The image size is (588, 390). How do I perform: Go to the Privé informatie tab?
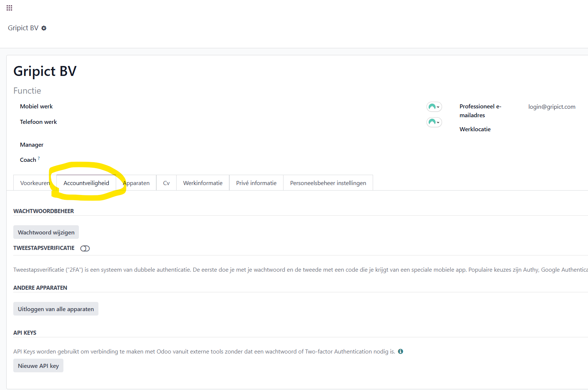pyautogui.click(x=256, y=183)
